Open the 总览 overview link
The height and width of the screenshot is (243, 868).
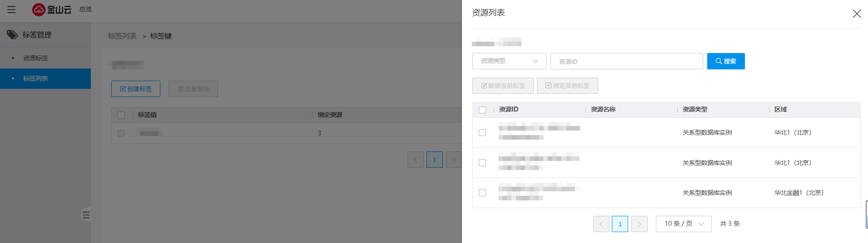tap(85, 9)
